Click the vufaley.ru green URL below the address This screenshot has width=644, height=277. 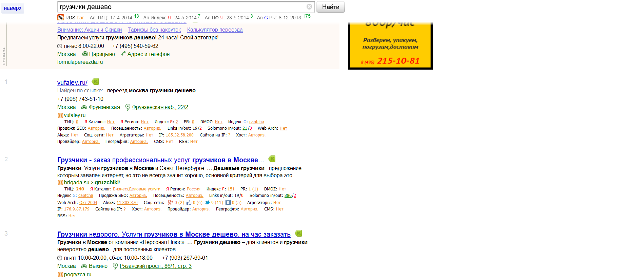click(x=75, y=115)
